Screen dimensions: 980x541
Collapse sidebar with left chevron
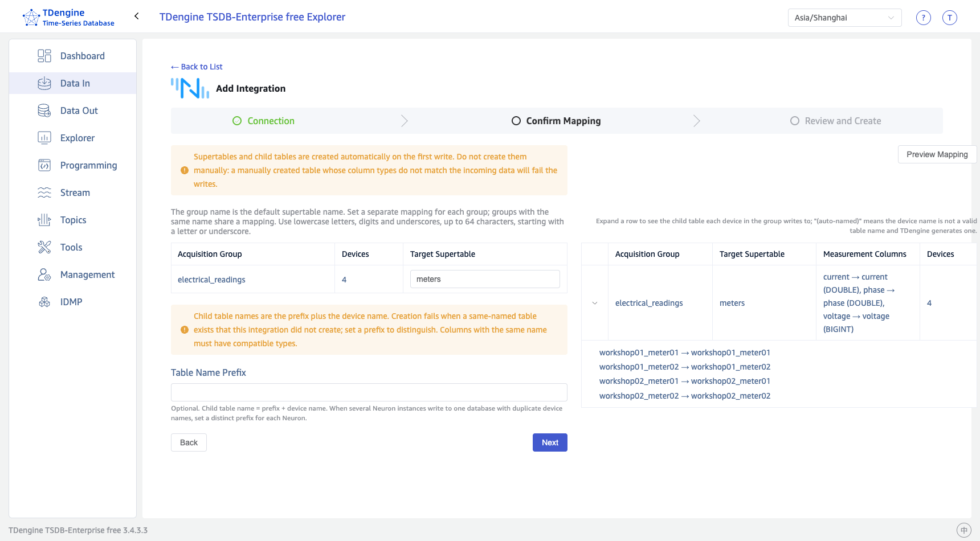click(137, 16)
